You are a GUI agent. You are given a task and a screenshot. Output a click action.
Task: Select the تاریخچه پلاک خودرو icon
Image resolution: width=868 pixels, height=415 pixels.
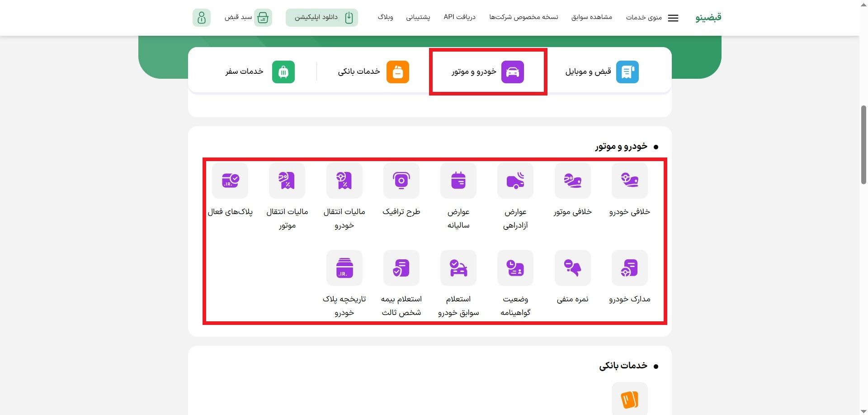[344, 268]
